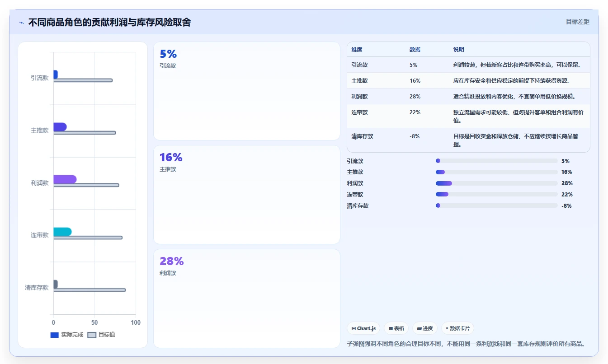Click the gray target bar for 清库存款
The width and height of the screenshot is (608, 364).
[x=90, y=290]
